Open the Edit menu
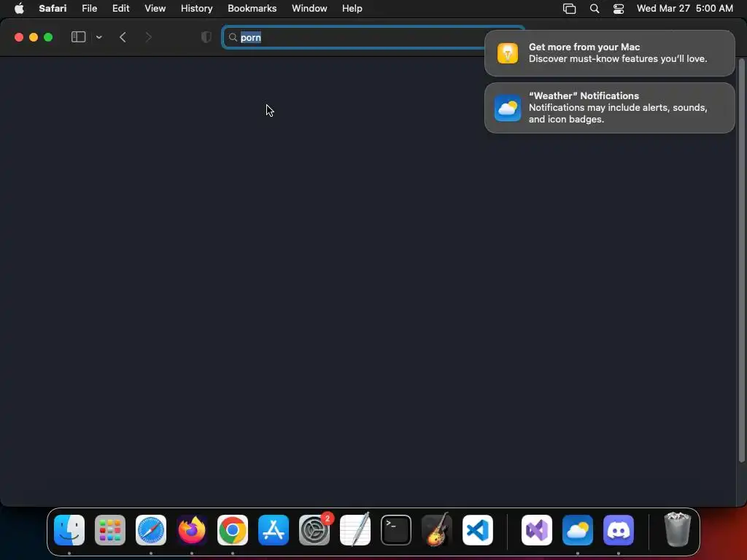The image size is (747, 560). (x=120, y=8)
